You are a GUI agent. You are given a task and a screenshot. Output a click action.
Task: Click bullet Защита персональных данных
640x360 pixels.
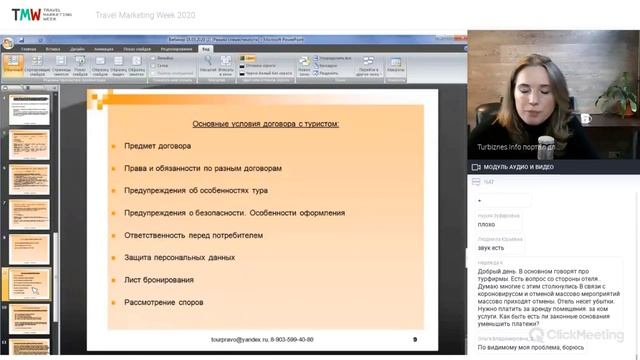click(x=180, y=258)
